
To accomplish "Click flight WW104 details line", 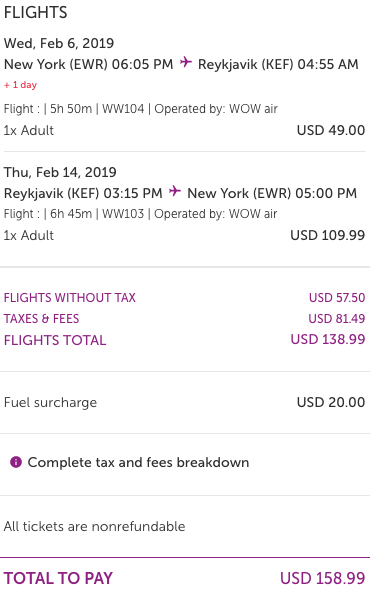I will [x=141, y=109].
